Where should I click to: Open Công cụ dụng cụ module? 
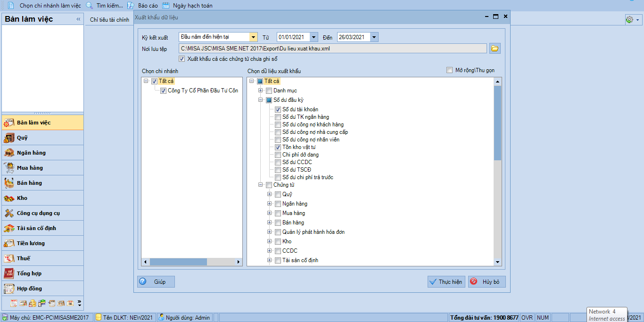click(x=42, y=213)
